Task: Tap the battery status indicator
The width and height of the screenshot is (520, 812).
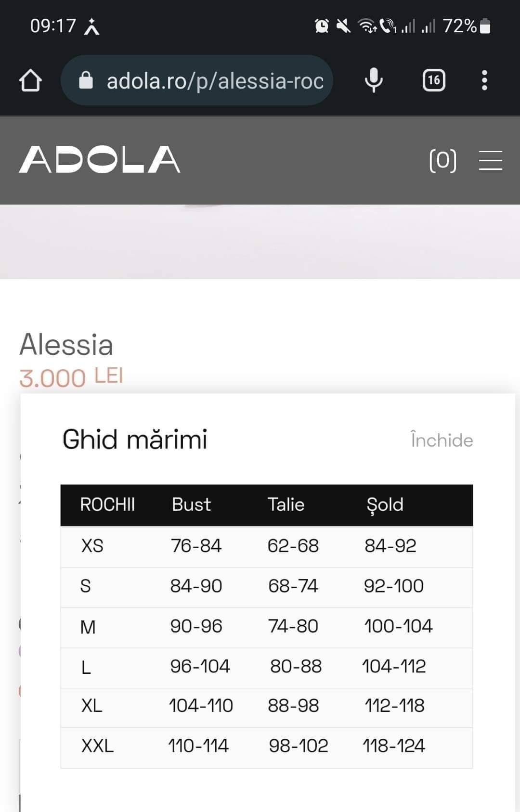Action: tap(485, 26)
